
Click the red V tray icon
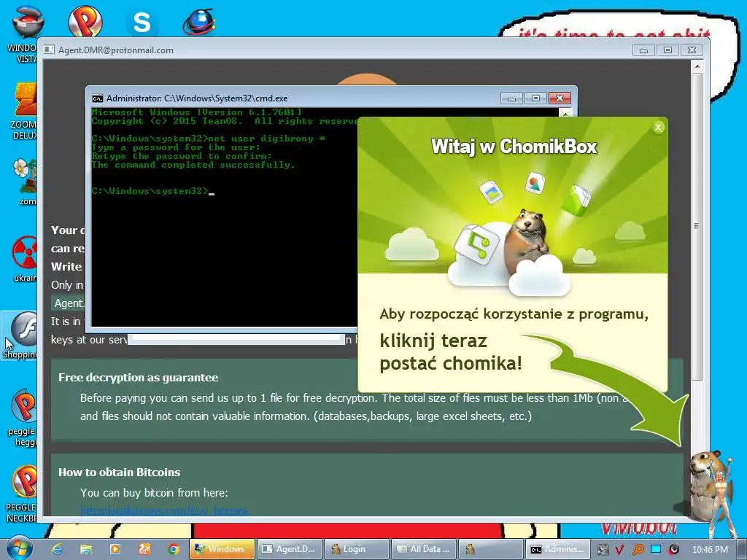pyautogui.click(x=619, y=550)
